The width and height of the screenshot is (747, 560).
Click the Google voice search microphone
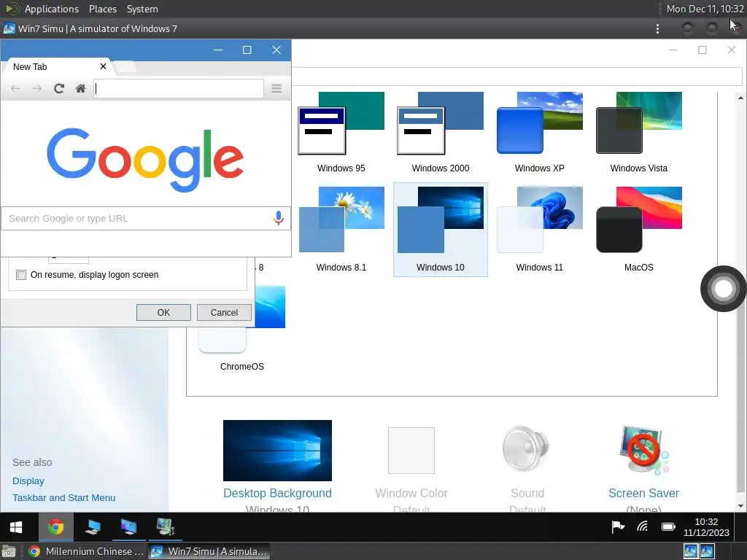click(279, 218)
